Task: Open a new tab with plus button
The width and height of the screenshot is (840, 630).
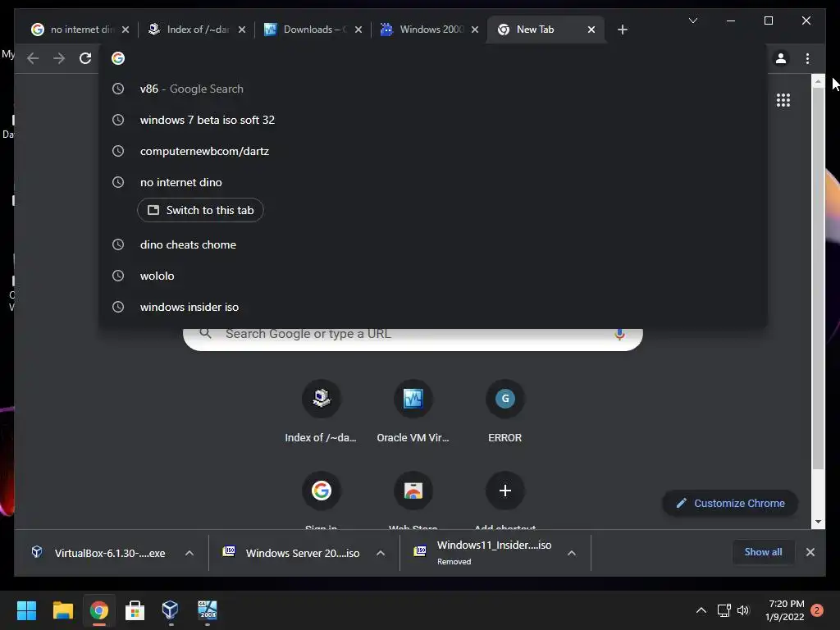Action: pos(623,30)
